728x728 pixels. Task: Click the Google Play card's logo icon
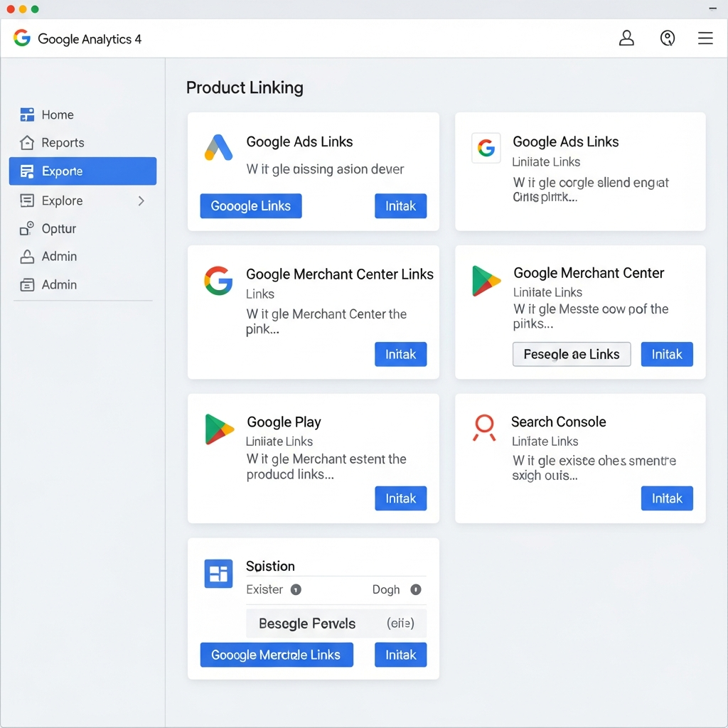coord(219,429)
